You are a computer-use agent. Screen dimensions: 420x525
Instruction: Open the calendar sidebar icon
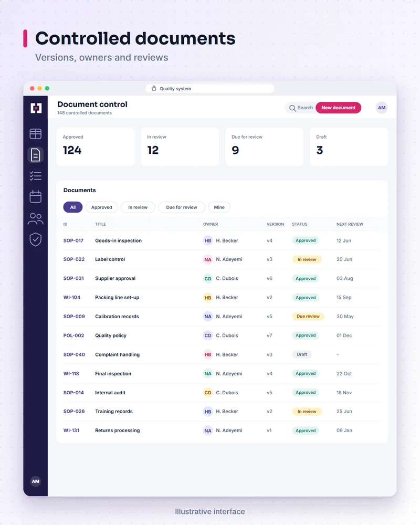[36, 196]
